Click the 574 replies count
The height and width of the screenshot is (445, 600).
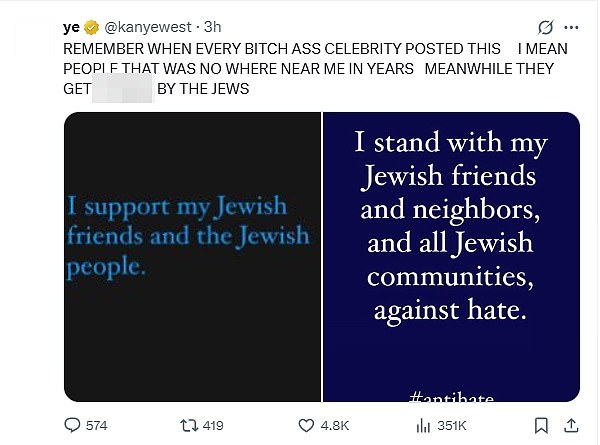96,425
